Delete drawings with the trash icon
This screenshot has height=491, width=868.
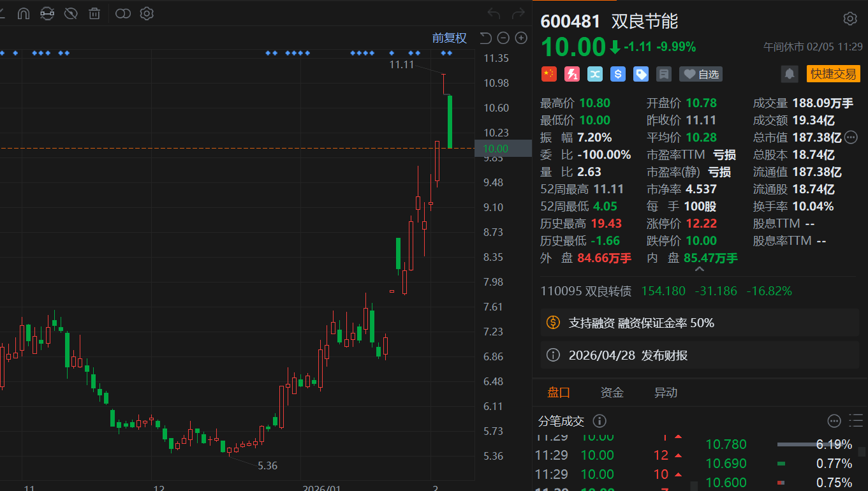click(94, 13)
